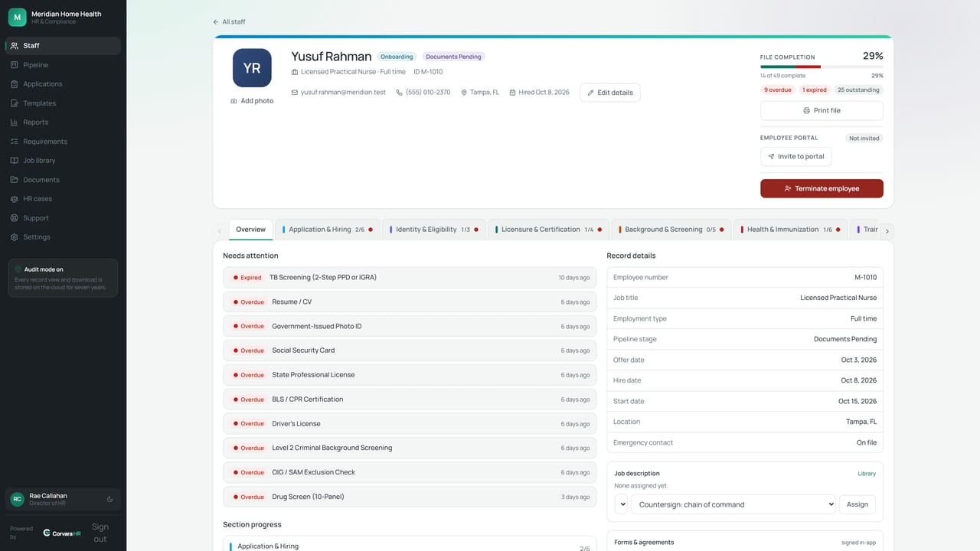
Task: Open Requirements sidebar item
Action: pyautogui.click(x=63, y=142)
